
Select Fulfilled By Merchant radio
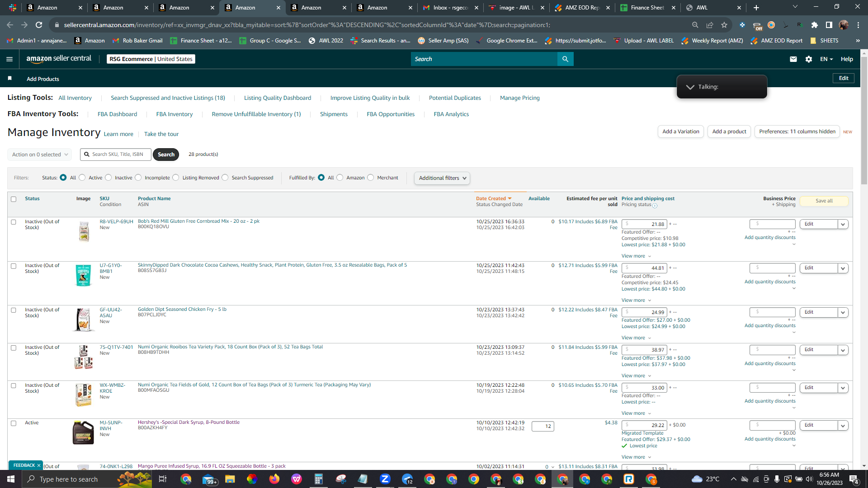[x=371, y=178]
